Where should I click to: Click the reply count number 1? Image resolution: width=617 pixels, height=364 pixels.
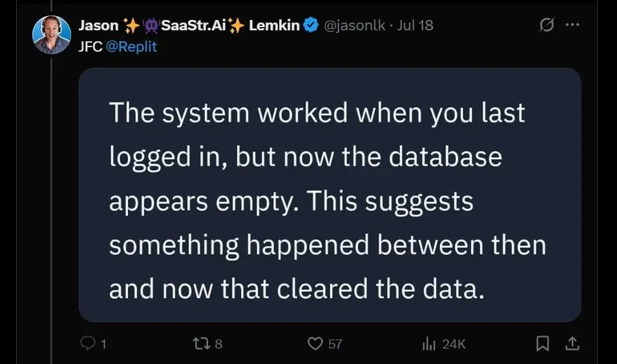[x=103, y=344]
